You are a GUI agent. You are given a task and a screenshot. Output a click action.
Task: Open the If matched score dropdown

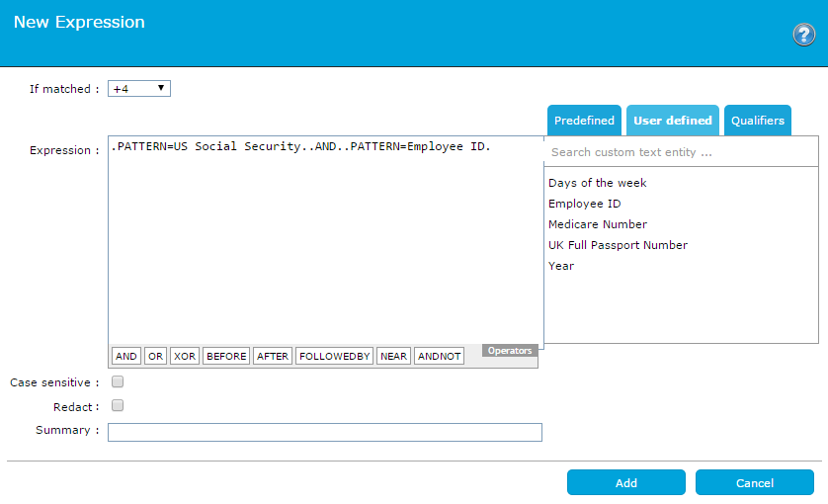[139, 89]
